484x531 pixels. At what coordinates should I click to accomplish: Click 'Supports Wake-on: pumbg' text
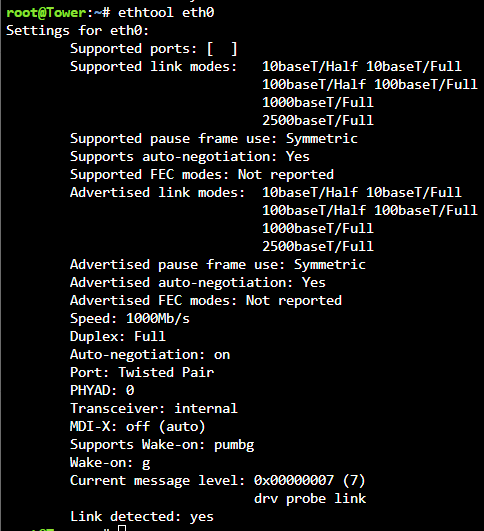point(162,445)
